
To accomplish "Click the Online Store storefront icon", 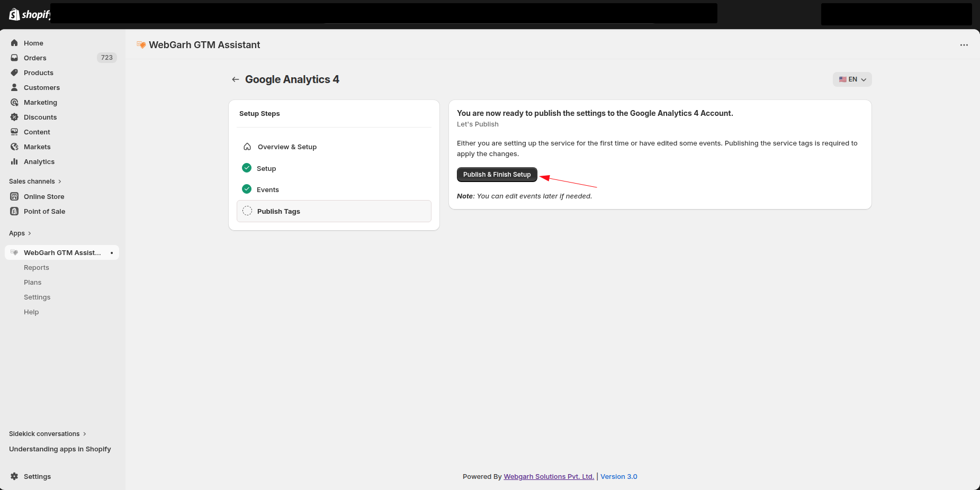I will coord(14,196).
